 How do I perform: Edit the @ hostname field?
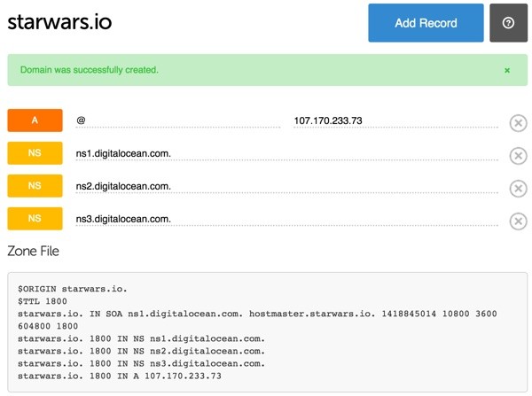tap(178, 120)
